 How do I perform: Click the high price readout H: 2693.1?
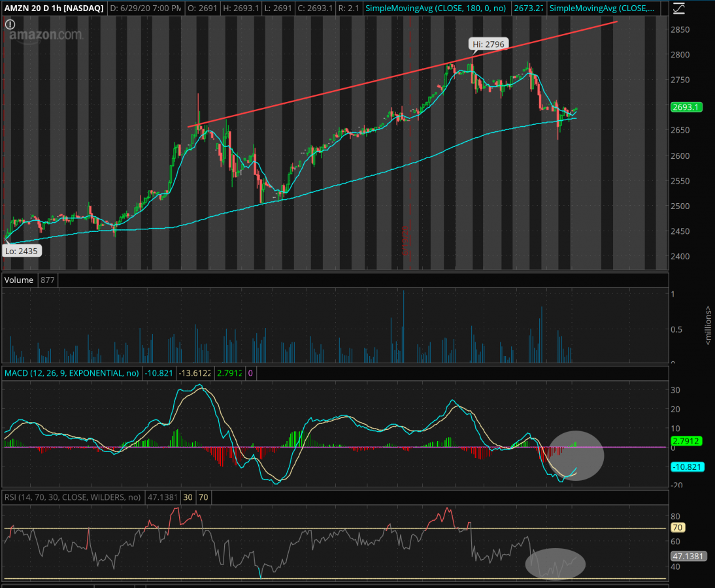[241, 8]
